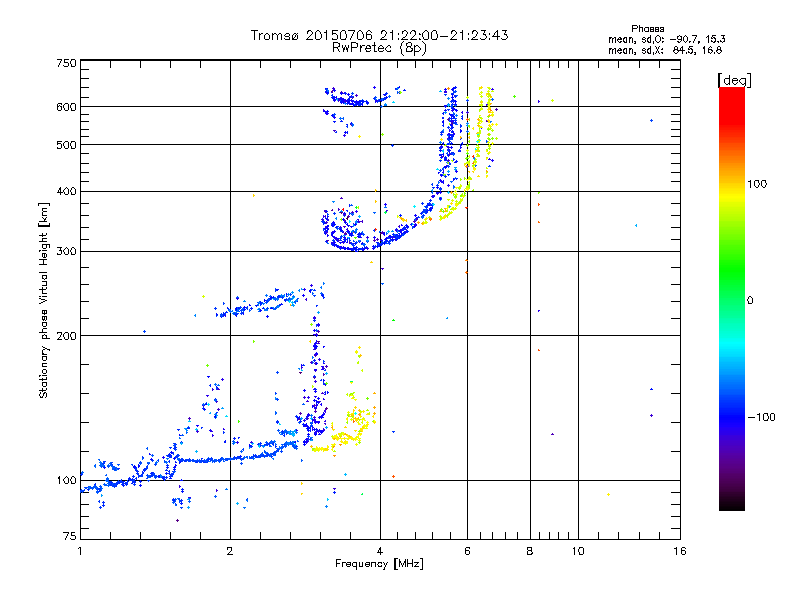Click the 'RwPretec (8p)' subtitle

point(379,48)
